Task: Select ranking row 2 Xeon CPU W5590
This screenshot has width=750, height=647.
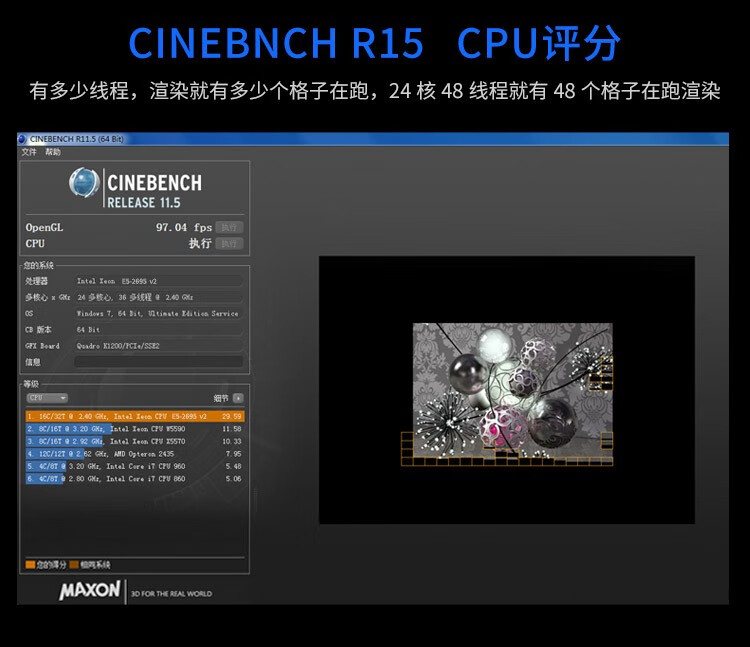Action: [x=135, y=428]
